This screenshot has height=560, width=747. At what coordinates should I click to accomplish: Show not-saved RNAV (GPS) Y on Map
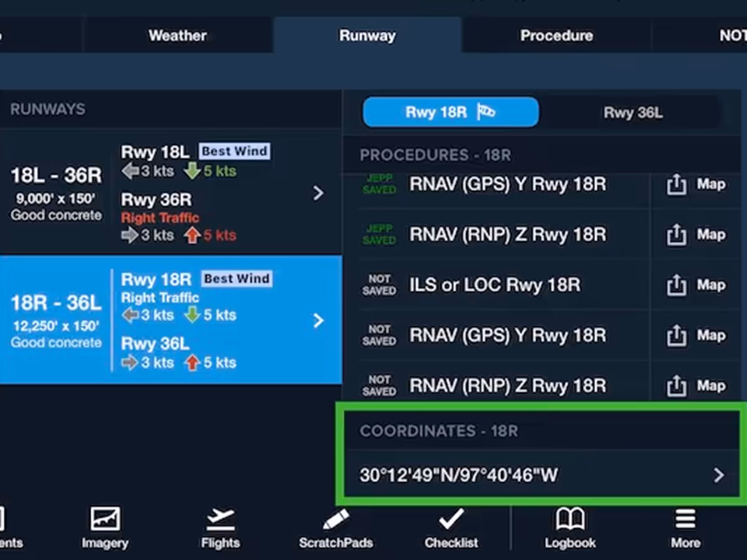pos(711,335)
